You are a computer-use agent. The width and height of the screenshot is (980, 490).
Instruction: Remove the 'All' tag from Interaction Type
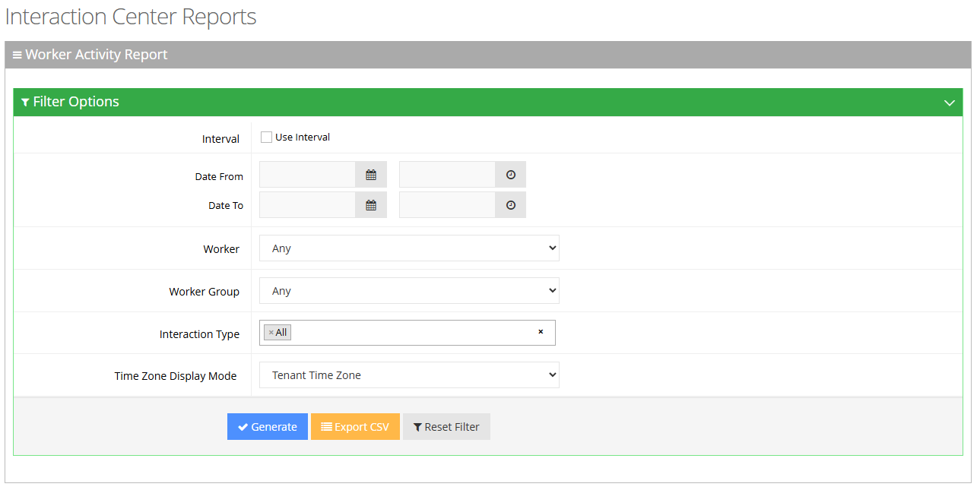pyautogui.click(x=271, y=333)
